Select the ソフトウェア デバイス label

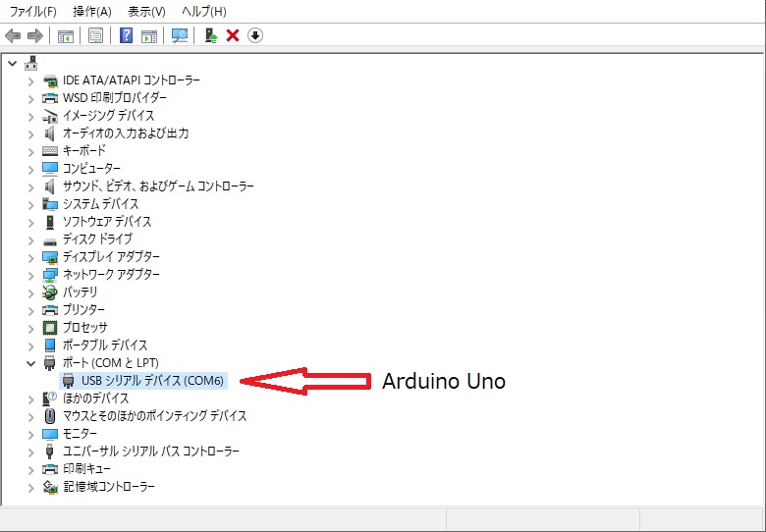(x=107, y=222)
